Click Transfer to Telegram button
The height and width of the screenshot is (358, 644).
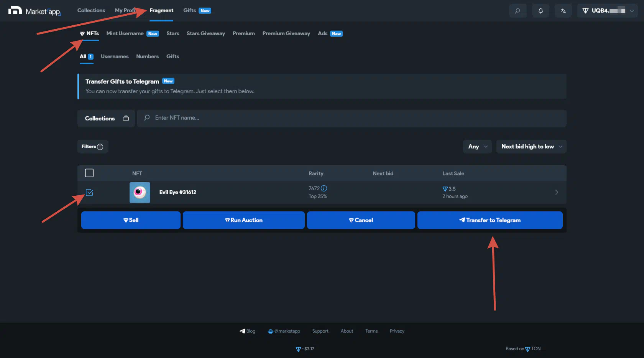point(490,220)
